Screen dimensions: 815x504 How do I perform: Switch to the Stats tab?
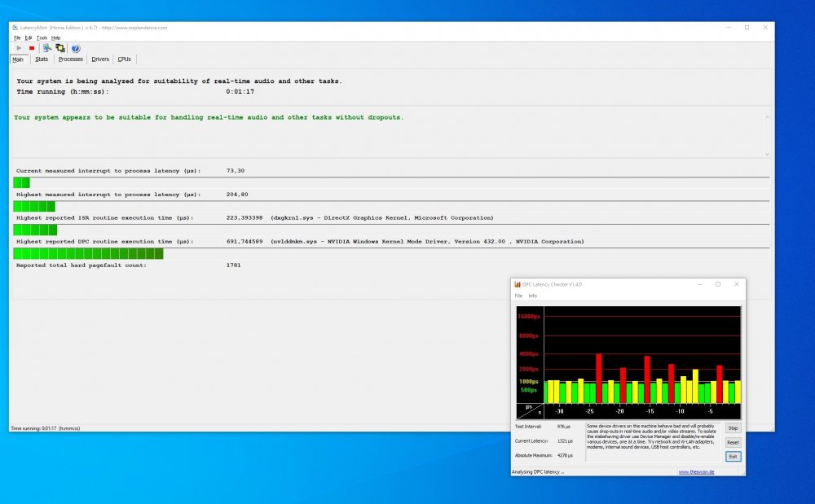(x=42, y=59)
